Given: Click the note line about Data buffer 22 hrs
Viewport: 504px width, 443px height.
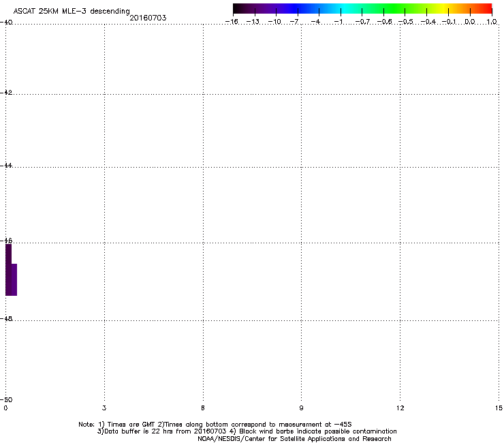Looking at the screenshot, I should 247,431.
